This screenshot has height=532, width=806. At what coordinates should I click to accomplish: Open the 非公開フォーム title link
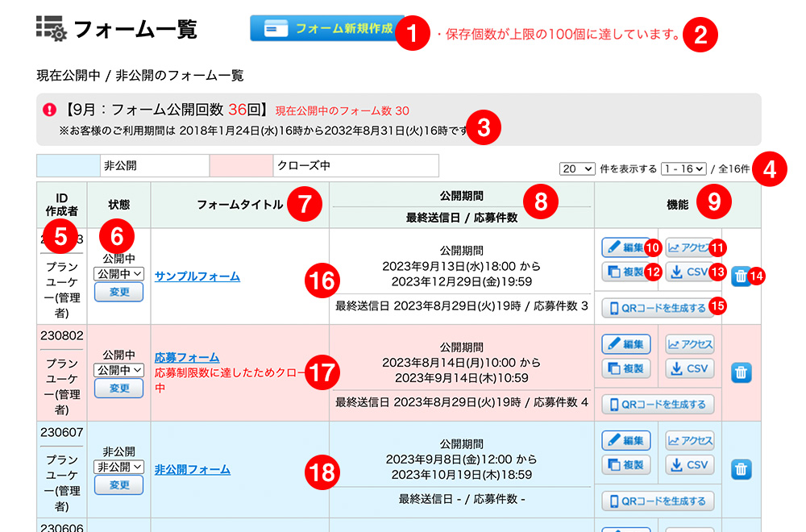click(x=192, y=469)
